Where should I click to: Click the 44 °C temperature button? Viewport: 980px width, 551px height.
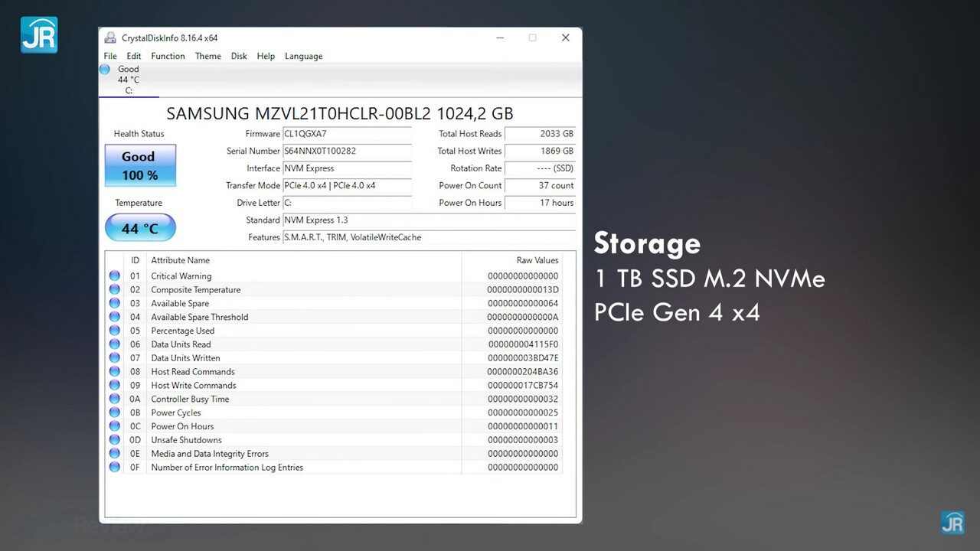[140, 228]
